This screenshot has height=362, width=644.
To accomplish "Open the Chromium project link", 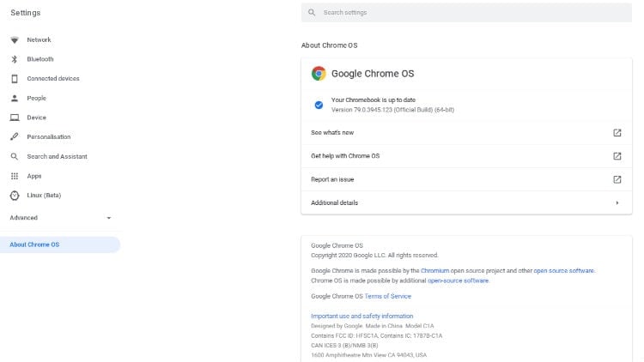I will tap(434, 271).
